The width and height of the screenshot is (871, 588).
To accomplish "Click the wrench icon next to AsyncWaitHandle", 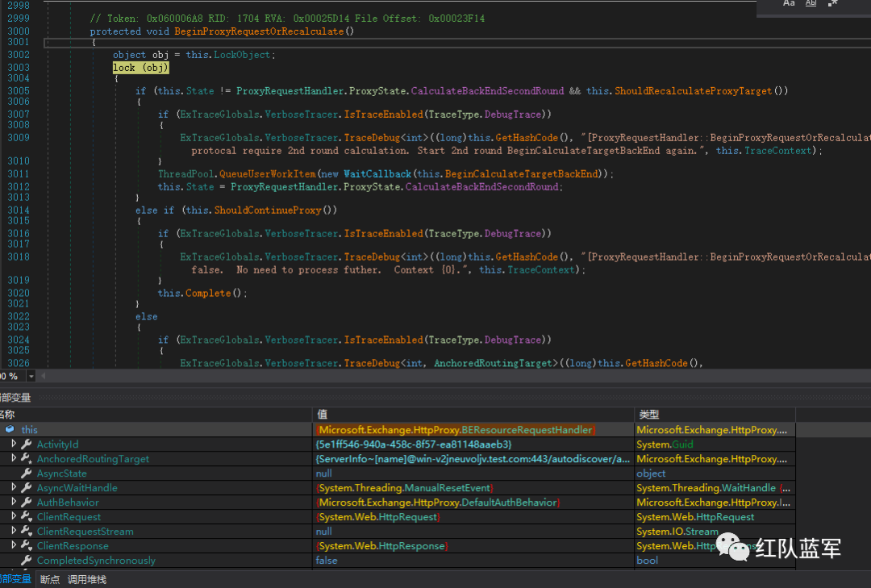I will point(26,487).
